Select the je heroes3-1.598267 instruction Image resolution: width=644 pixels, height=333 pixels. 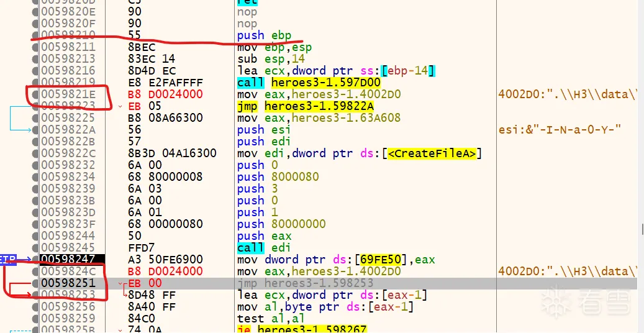(302, 329)
